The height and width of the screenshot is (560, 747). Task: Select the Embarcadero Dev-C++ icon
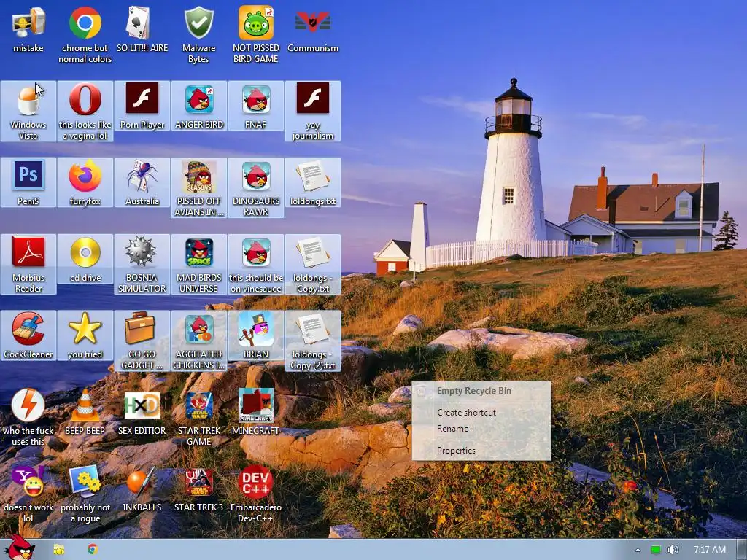pos(256,494)
